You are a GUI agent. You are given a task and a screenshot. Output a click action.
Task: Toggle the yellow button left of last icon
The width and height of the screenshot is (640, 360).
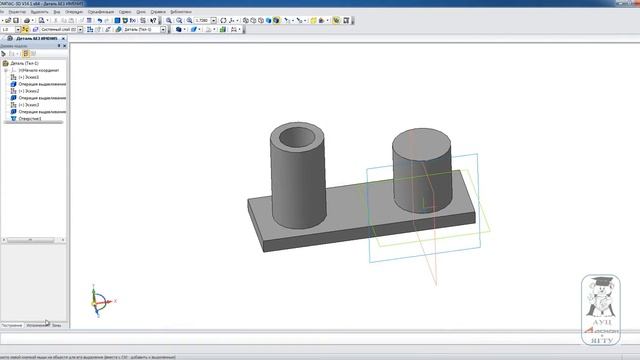click(x=336, y=20)
